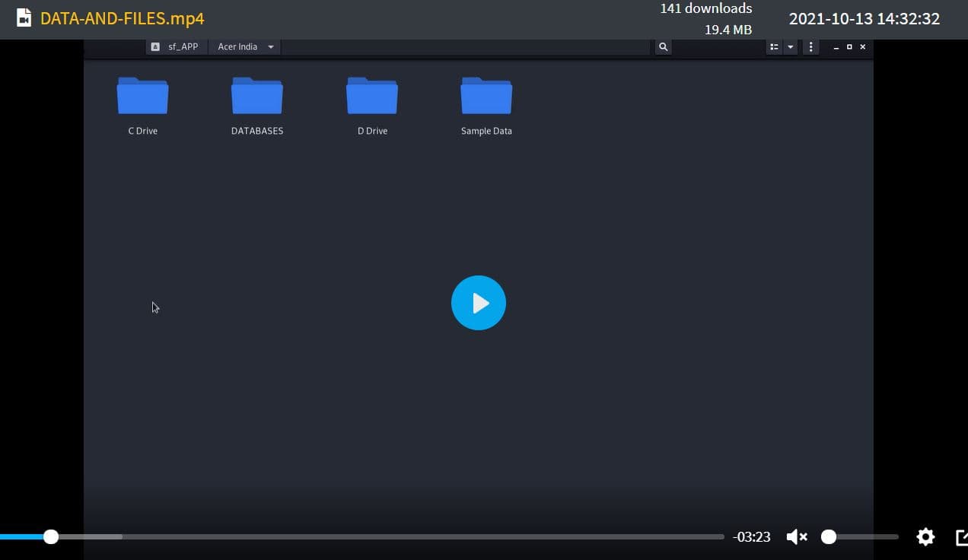This screenshot has height=560, width=968.
Task: Open the Sample Data folder
Action: (486, 106)
